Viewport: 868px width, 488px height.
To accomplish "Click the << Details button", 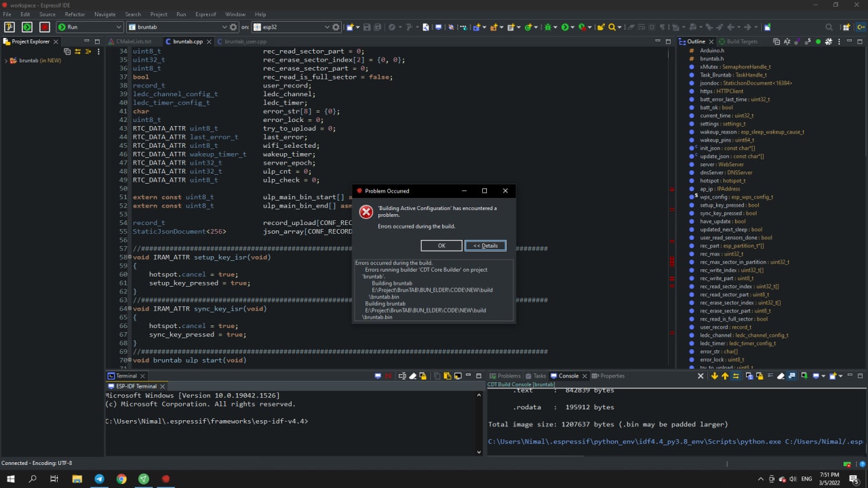I will [x=486, y=245].
